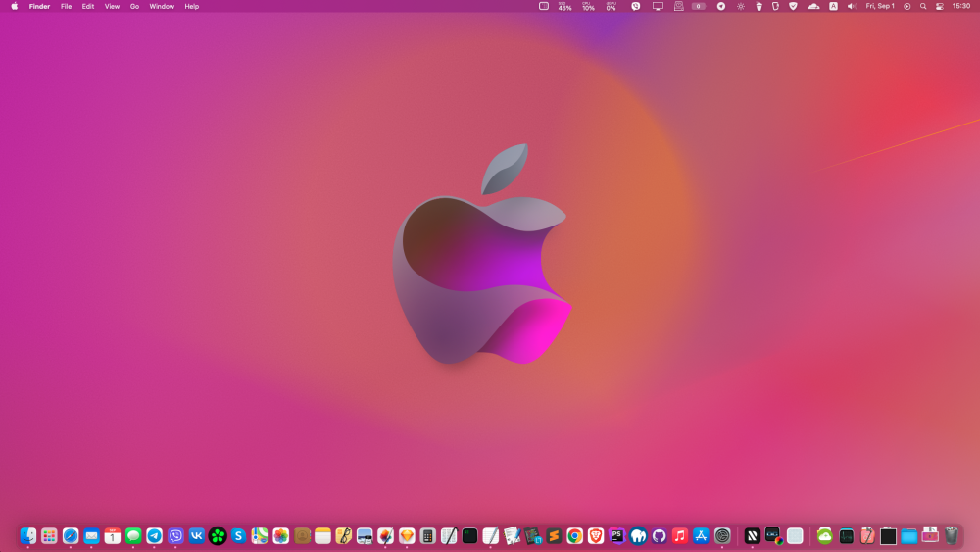The width and height of the screenshot is (980, 552).
Task: Open MAMP elephant icon in the Dock
Action: (x=638, y=535)
